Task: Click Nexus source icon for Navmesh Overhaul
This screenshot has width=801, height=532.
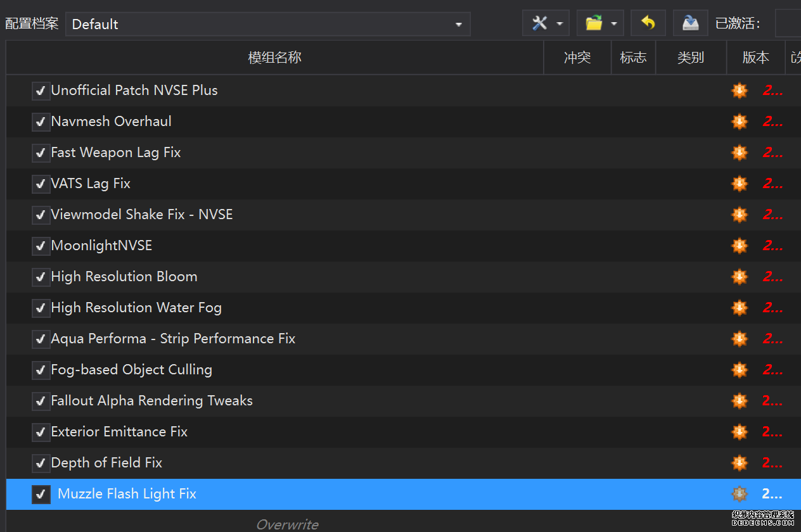Action: [x=739, y=122]
